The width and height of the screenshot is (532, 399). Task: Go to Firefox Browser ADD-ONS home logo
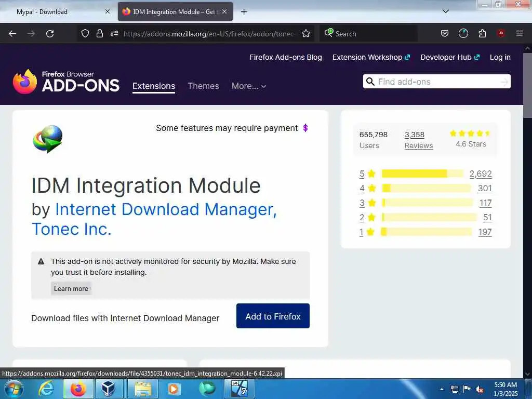(66, 82)
